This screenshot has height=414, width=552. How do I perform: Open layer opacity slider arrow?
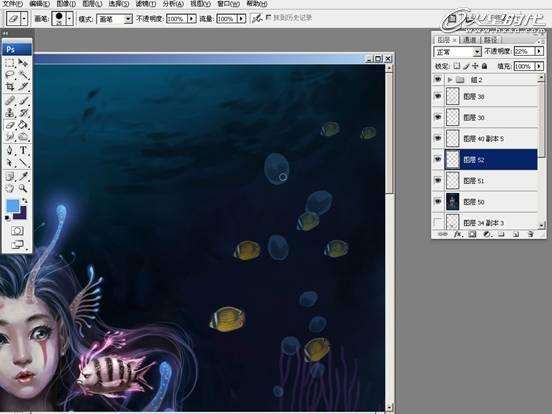tap(539, 51)
